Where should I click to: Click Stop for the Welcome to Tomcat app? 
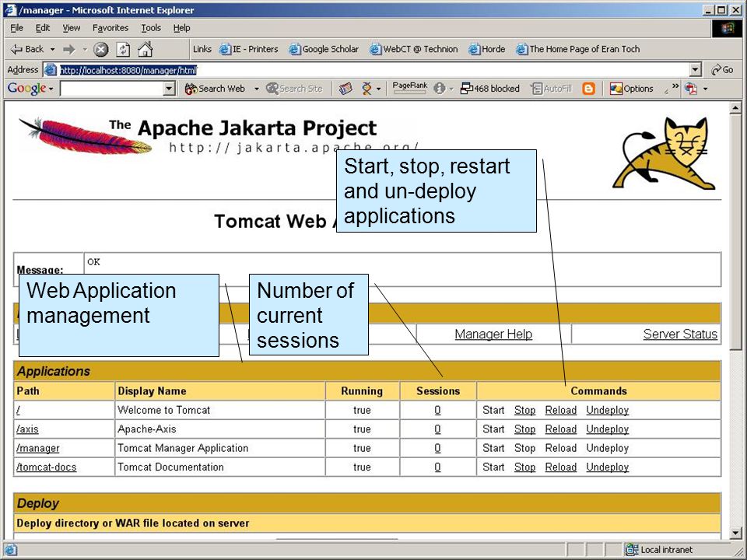click(524, 411)
